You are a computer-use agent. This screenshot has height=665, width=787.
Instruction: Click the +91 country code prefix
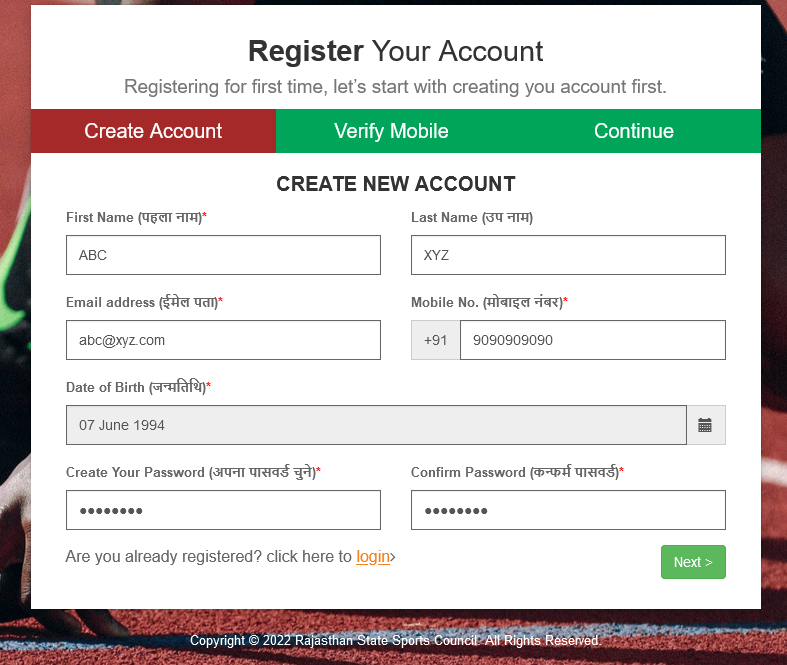tap(435, 340)
